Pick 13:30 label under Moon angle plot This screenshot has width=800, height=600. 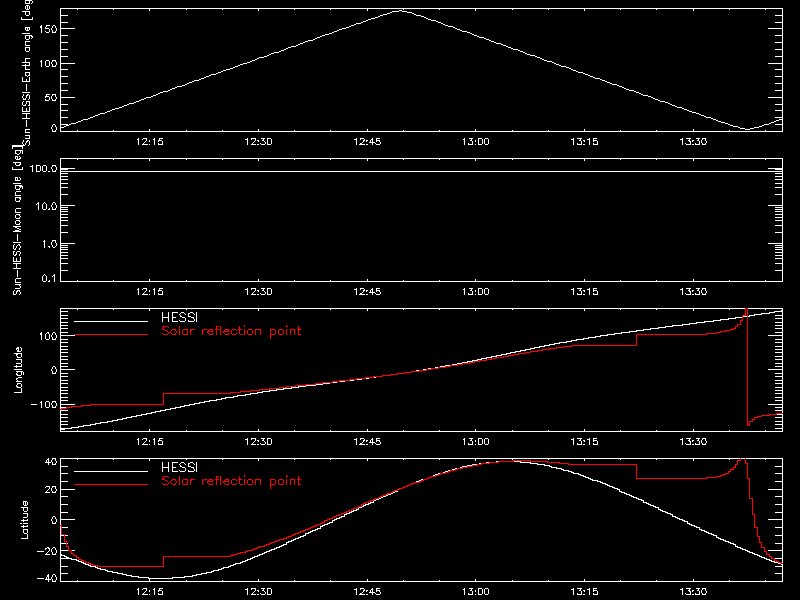tap(693, 291)
